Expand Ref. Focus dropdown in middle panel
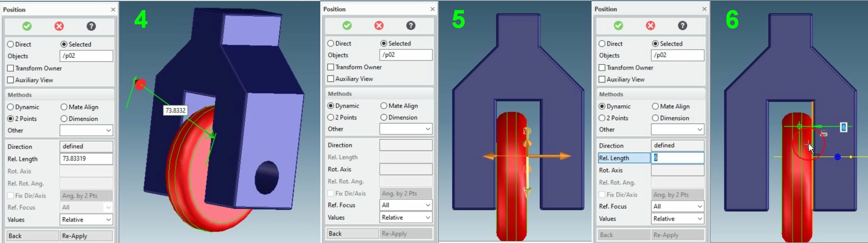 click(x=406, y=205)
